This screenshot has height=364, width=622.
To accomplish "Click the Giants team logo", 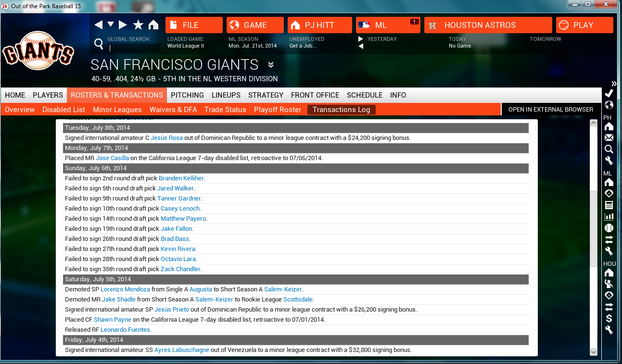I will click(38, 51).
